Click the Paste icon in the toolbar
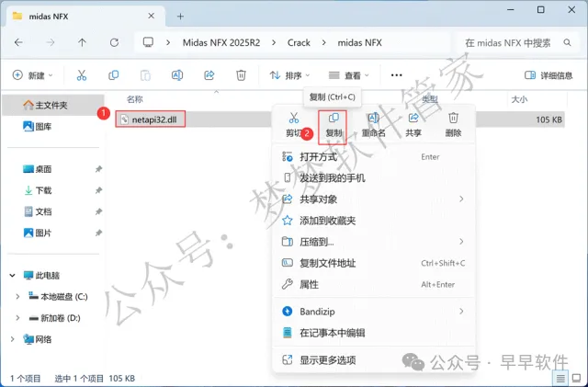 (x=145, y=75)
